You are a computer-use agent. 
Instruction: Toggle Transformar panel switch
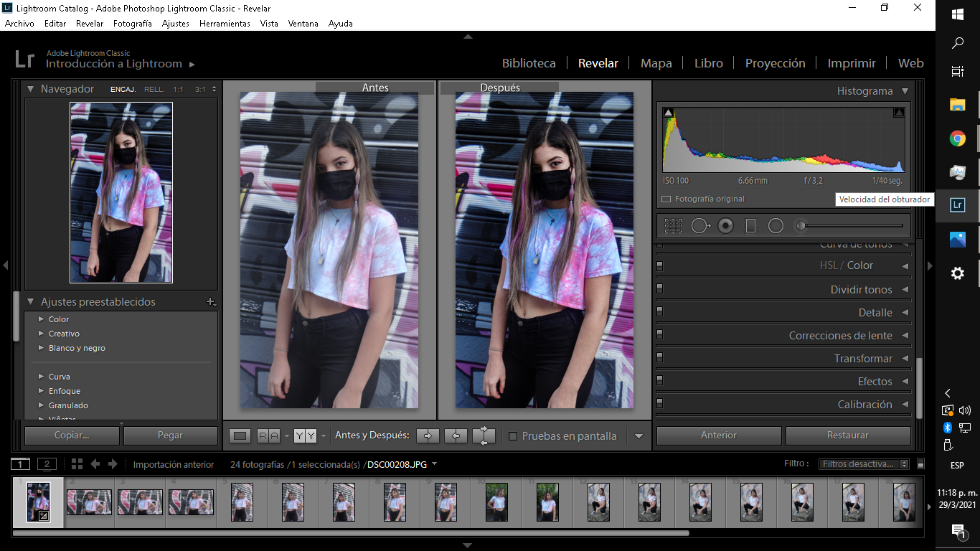pos(659,358)
